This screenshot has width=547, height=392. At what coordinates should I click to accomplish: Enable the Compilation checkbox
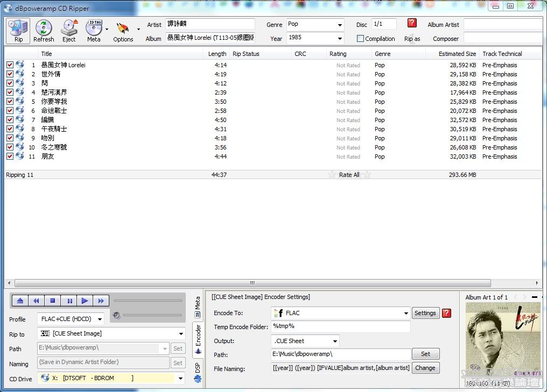(360, 39)
